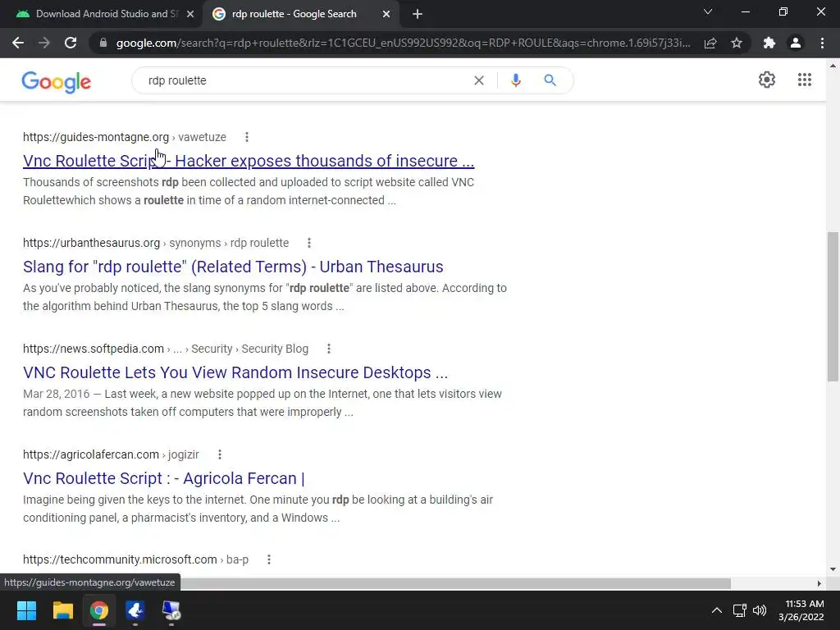Viewport: 840px width, 630px height.
Task: Open the volume tray icon
Action: click(760, 610)
